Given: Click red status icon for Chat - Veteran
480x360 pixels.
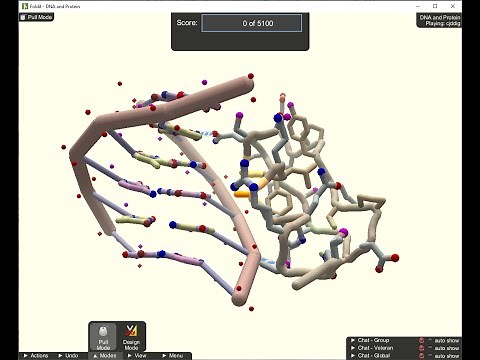Looking at the screenshot, I should [x=421, y=348].
